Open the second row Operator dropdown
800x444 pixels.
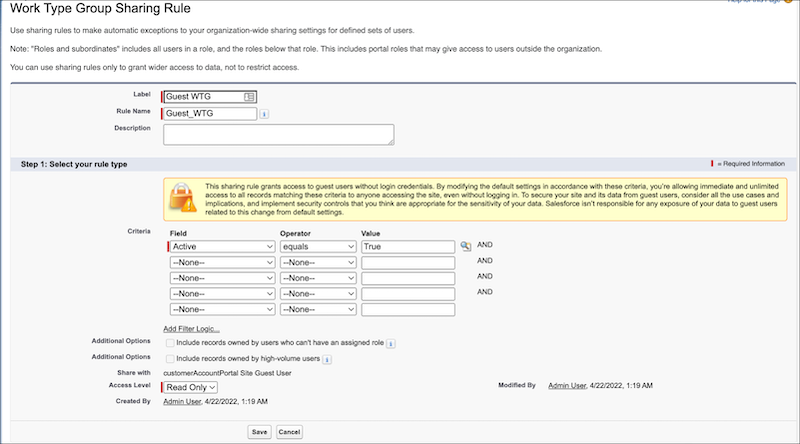point(318,262)
